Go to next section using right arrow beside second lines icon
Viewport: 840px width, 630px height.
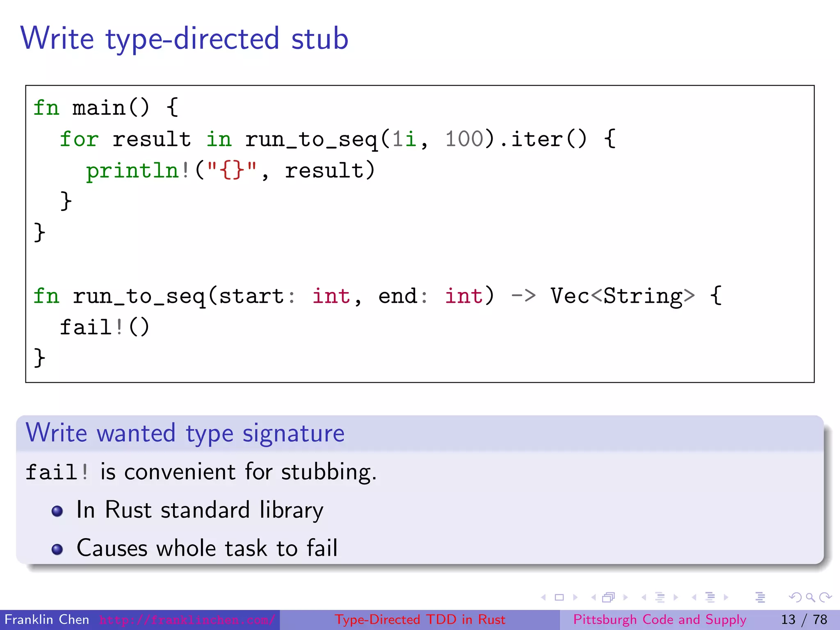coord(726,598)
